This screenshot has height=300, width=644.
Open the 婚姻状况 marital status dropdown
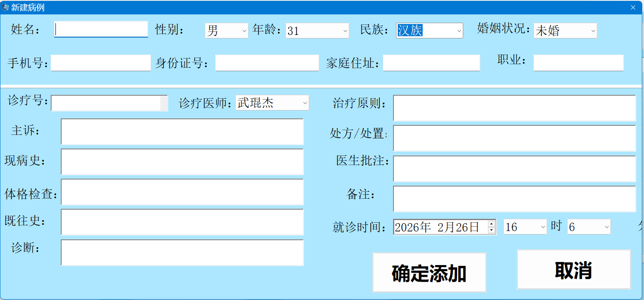coord(592,31)
